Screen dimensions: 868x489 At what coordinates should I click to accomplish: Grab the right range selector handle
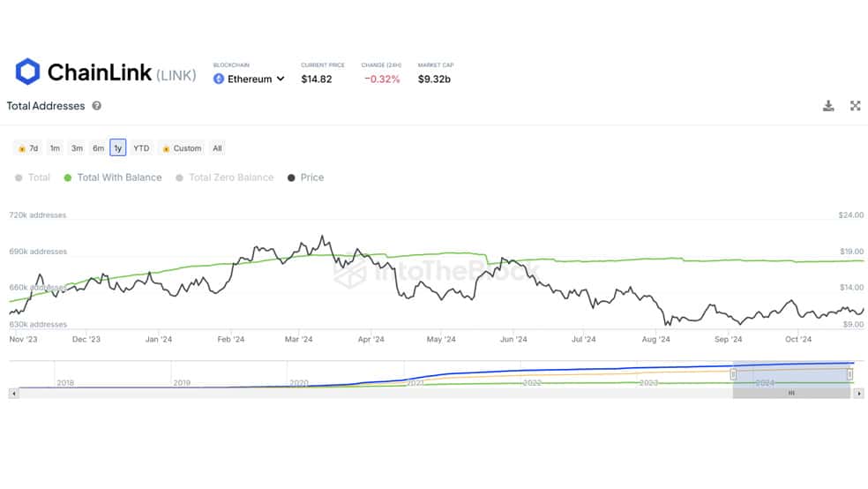(849, 375)
